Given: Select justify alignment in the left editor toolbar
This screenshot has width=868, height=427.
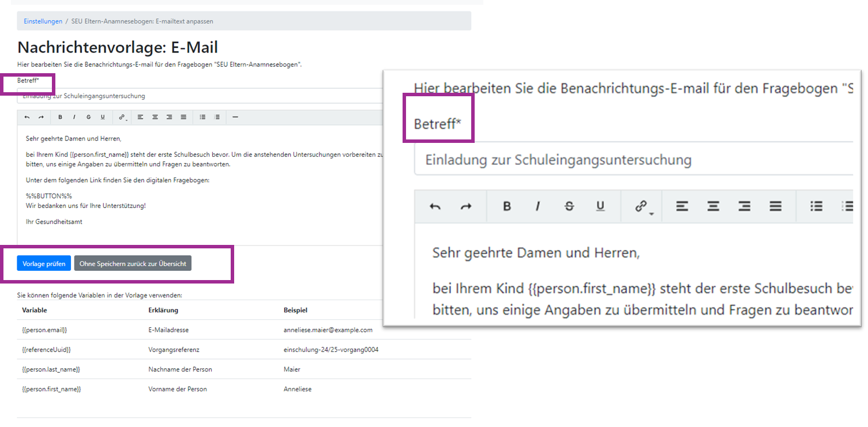Looking at the screenshot, I should [x=183, y=118].
